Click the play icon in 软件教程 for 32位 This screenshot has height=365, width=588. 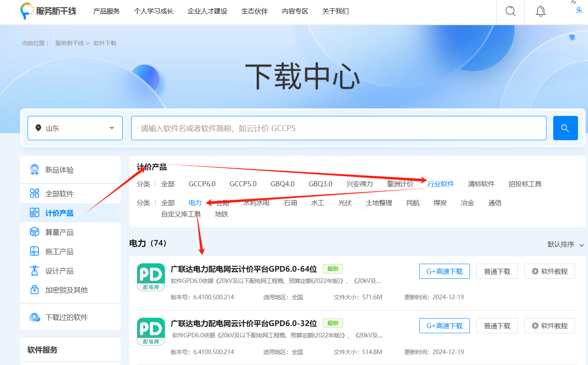(x=535, y=326)
